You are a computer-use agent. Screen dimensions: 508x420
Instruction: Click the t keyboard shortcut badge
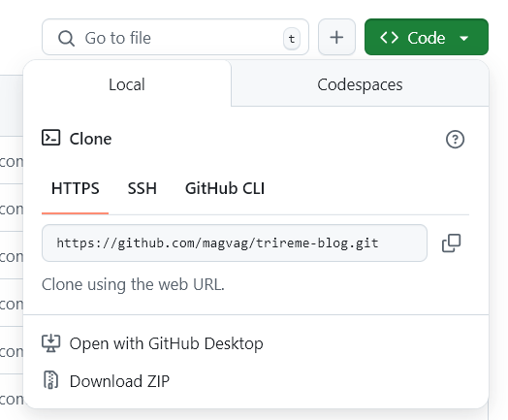coord(292,39)
